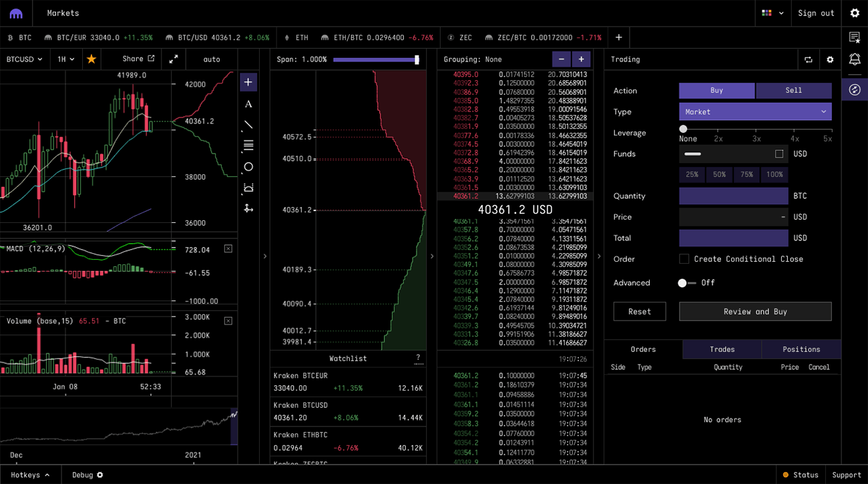Screen dimensions: 868x484
Task: Open the notifications bell in sidebar
Action: point(855,60)
